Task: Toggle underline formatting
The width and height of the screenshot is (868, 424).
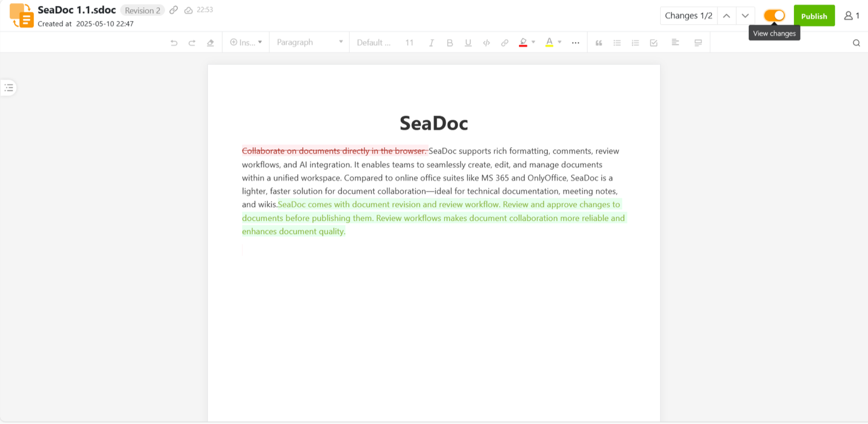Action: click(468, 43)
